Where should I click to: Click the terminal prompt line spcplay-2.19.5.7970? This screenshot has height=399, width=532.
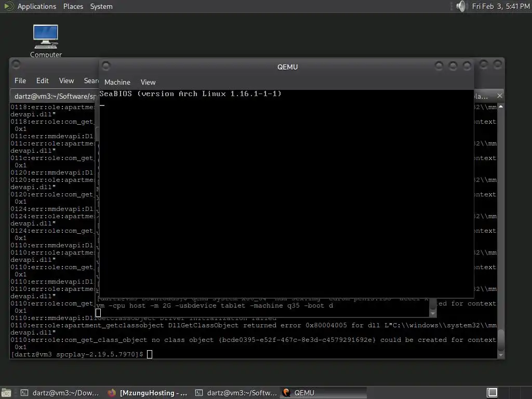77,354
